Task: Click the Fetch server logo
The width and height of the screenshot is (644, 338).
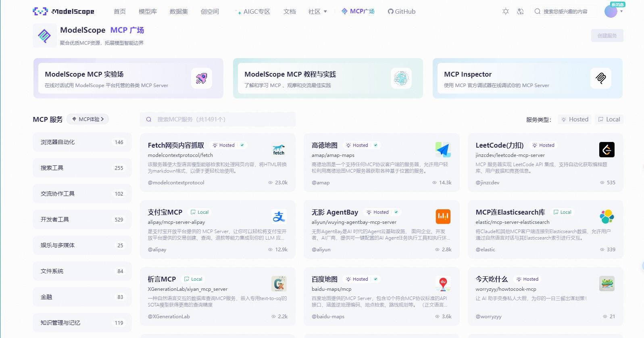Action: [x=279, y=150]
